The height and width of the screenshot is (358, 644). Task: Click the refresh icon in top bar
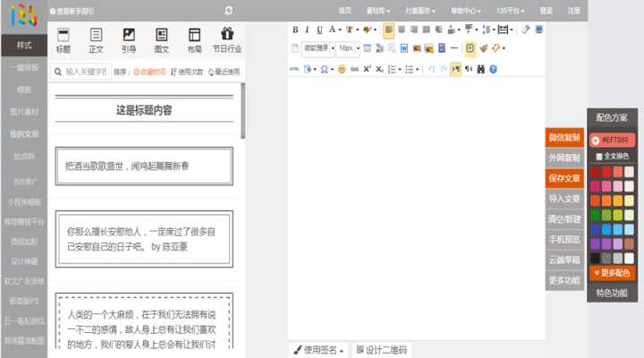(x=229, y=10)
